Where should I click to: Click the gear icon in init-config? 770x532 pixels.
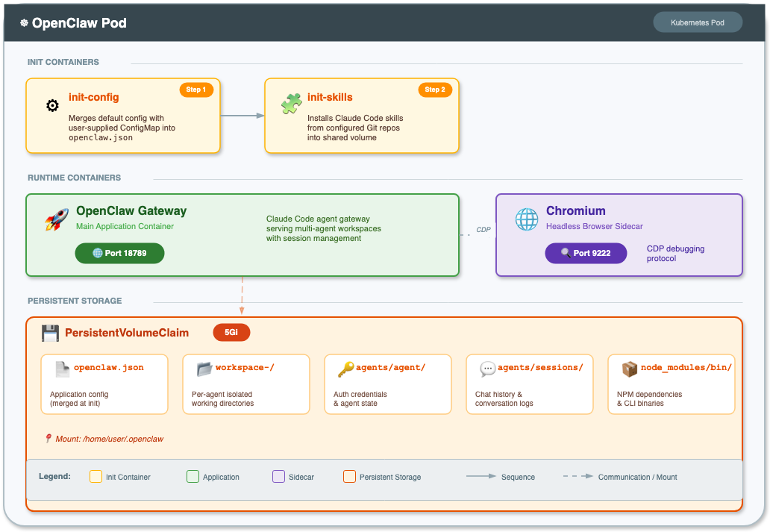(x=52, y=106)
